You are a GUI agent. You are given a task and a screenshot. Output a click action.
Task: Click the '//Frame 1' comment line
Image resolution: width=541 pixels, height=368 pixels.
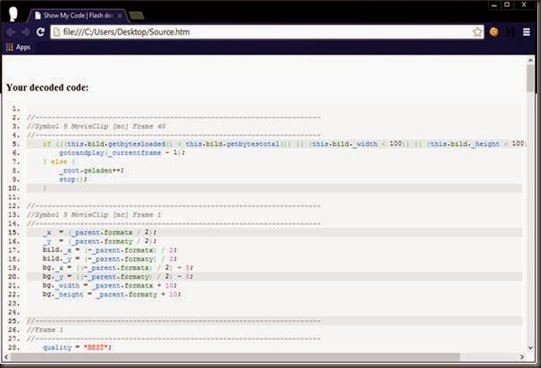(45, 330)
